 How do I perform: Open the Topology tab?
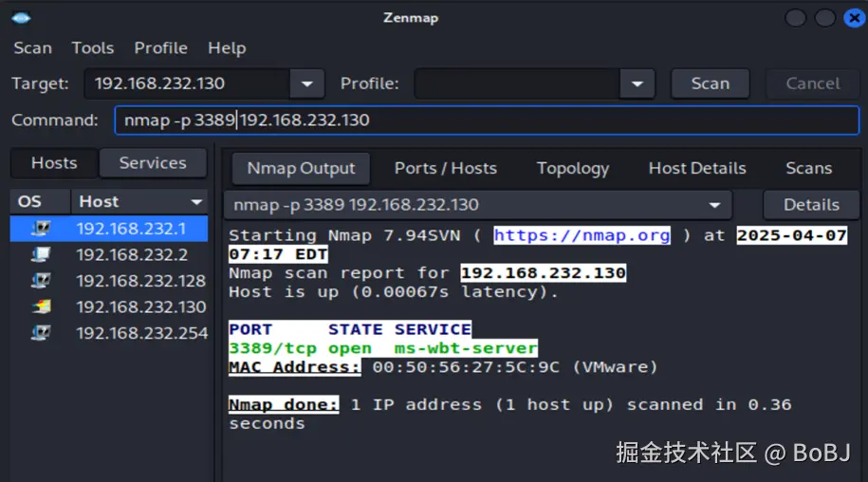pyautogui.click(x=572, y=168)
